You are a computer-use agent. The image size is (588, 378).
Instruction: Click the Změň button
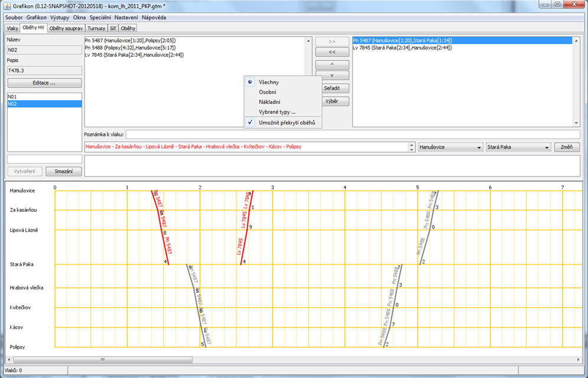tap(567, 147)
